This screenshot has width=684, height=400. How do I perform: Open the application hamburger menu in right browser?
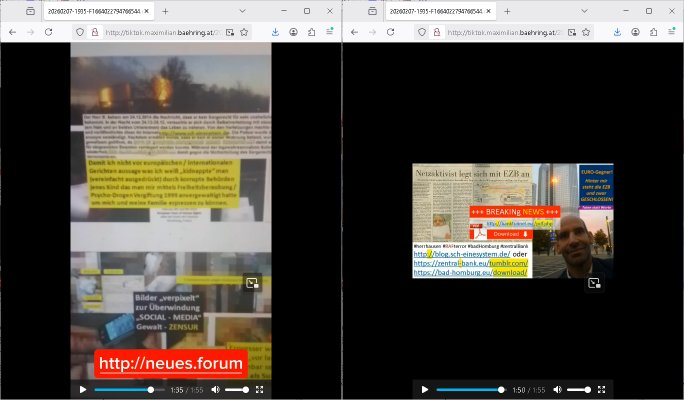pyautogui.click(x=673, y=32)
